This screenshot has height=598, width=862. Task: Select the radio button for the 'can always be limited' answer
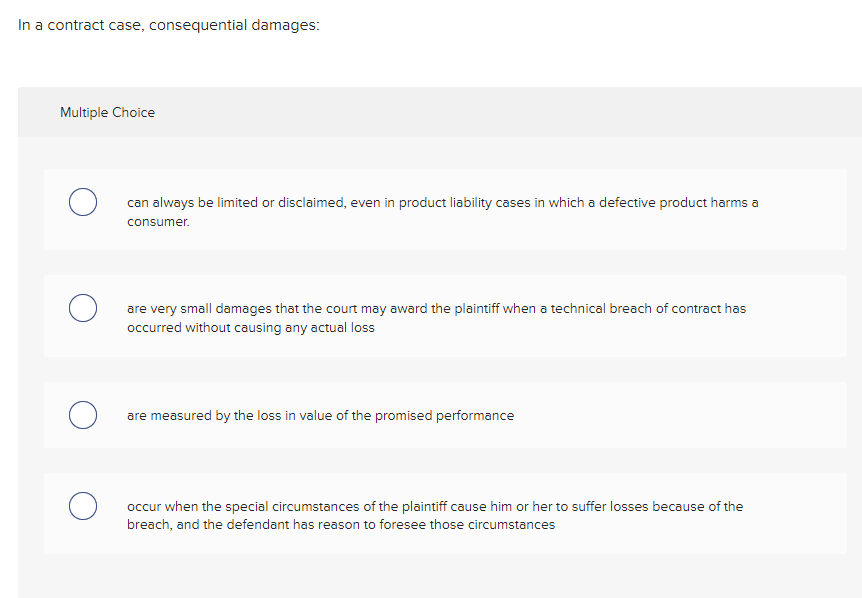pos(83,202)
